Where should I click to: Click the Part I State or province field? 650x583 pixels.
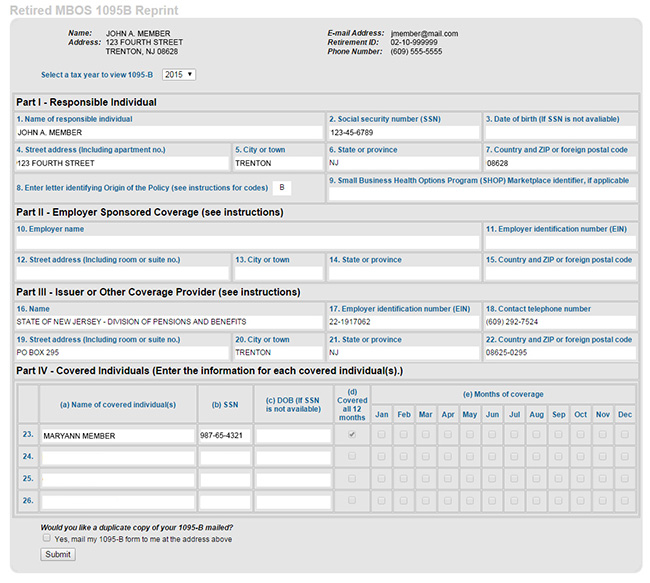[x=404, y=163]
